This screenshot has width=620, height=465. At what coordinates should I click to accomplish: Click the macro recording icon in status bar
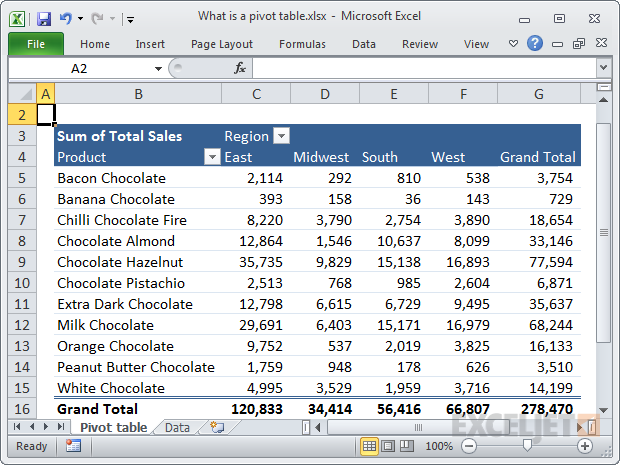[x=74, y=446]
